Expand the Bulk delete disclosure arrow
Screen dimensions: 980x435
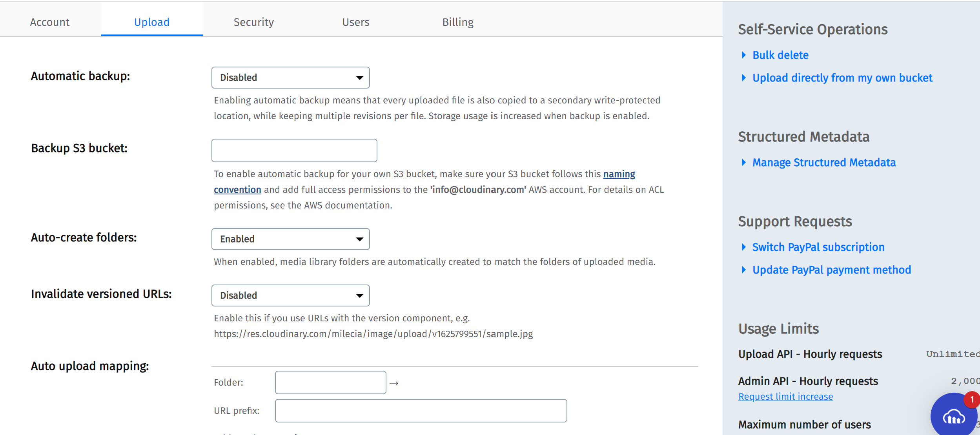(x=743, y=55)
